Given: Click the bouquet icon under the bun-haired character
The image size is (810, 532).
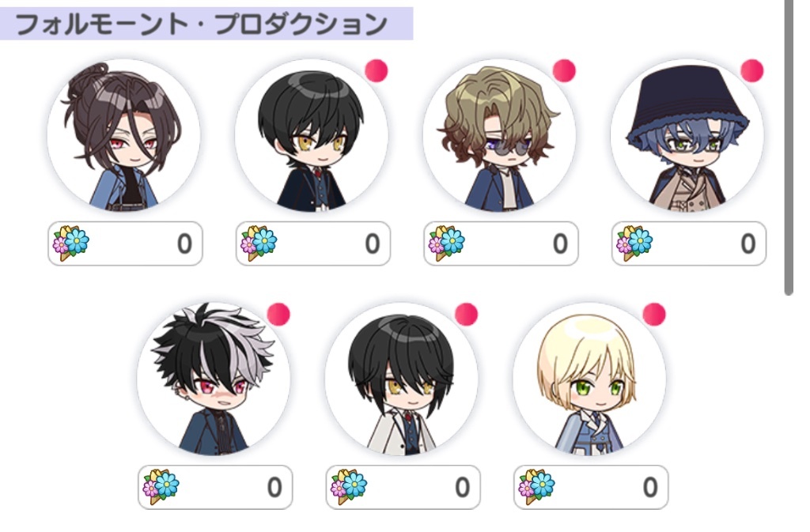Looking at the screenshot, I should (71, 243).
